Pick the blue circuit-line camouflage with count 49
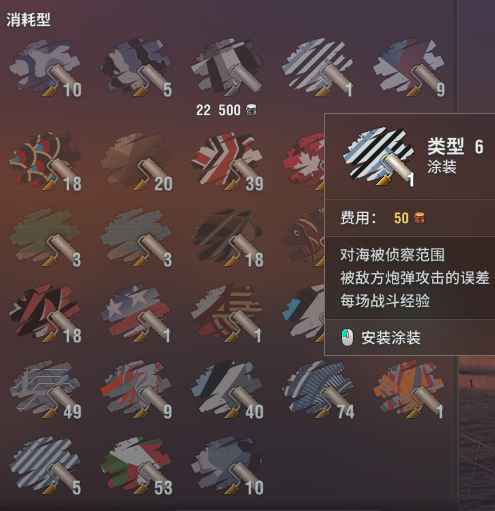 45,389
